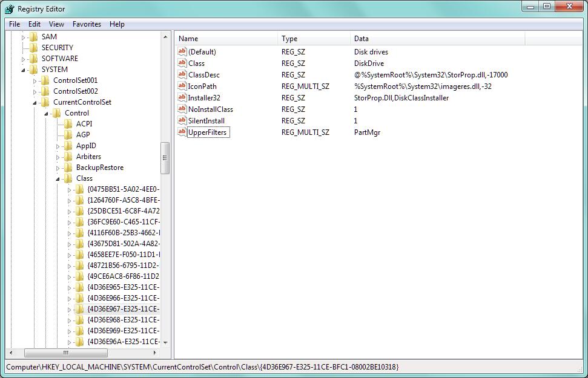Click the Control folder icon
Screen dimensions: 588x378
(57, 112)
